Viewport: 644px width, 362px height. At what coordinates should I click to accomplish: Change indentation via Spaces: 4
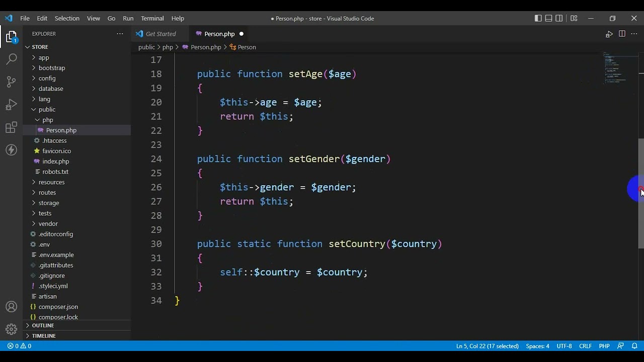point(537,346)
